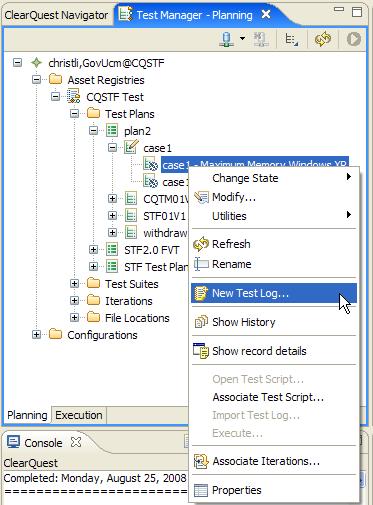Click the case1 pencil test case icon
Image resolution: width=373 pixels, height=505 pixels.
click(131, 147)
